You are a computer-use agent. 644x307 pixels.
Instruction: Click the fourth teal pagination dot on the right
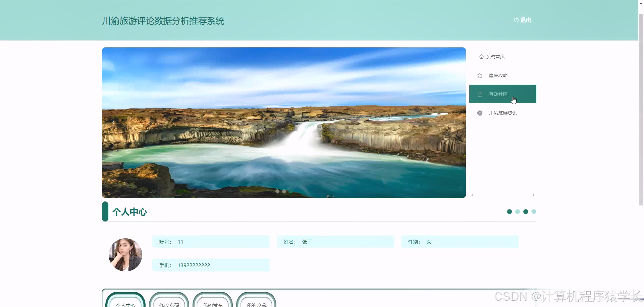pos(534,211)
